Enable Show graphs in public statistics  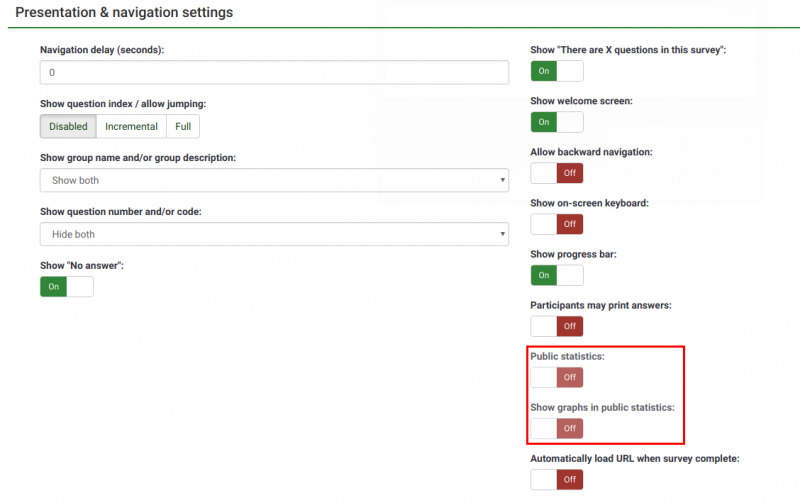[556, 428]
